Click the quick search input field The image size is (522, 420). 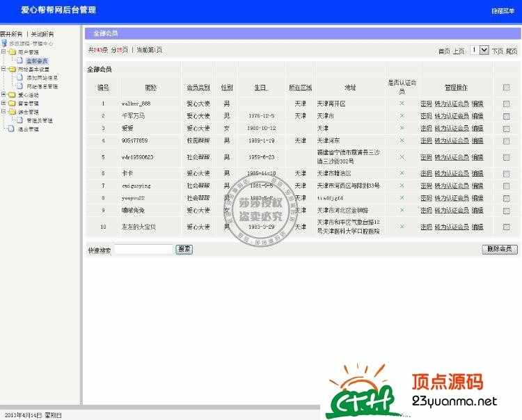tap(143, 250)
